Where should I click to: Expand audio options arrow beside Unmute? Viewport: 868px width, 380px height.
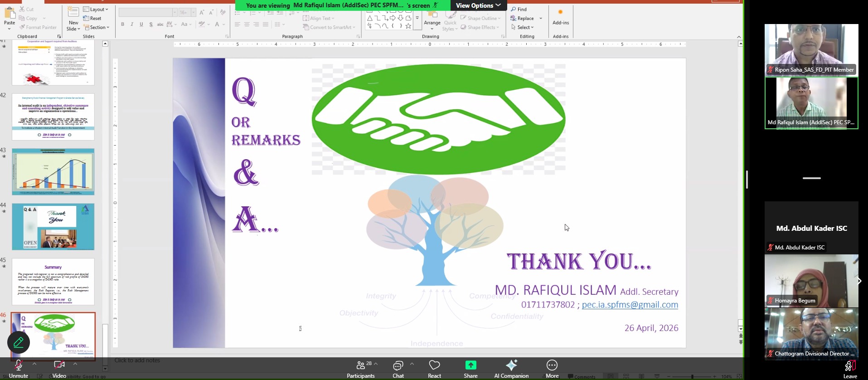[x=34, y=364]
